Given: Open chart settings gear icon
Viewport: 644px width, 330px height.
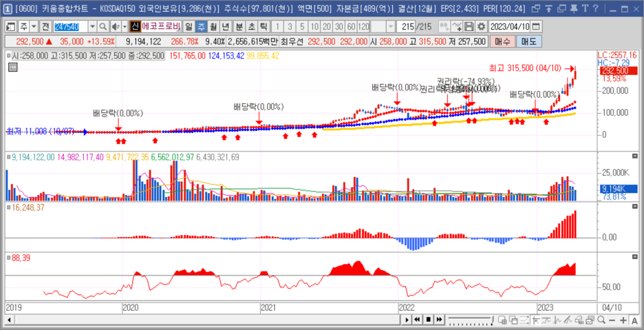Looking at the screenshot, I should 482,27.
